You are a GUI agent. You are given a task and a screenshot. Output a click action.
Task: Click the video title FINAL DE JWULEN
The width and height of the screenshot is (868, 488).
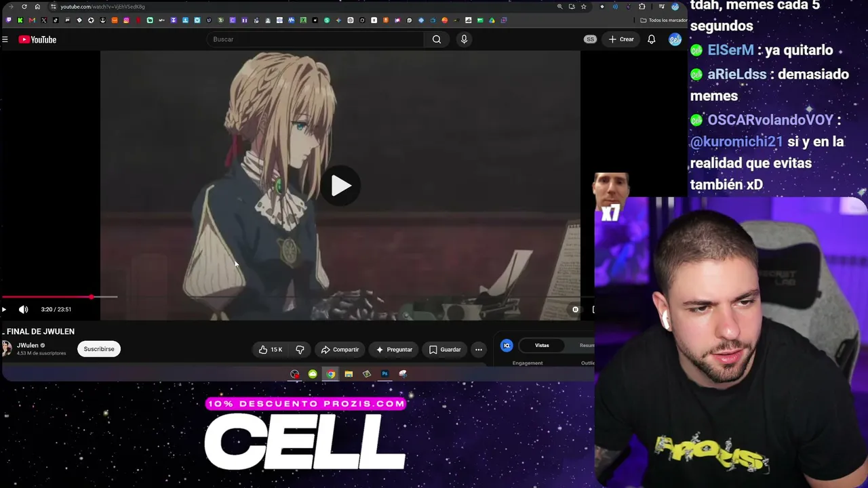coord(41,331)
